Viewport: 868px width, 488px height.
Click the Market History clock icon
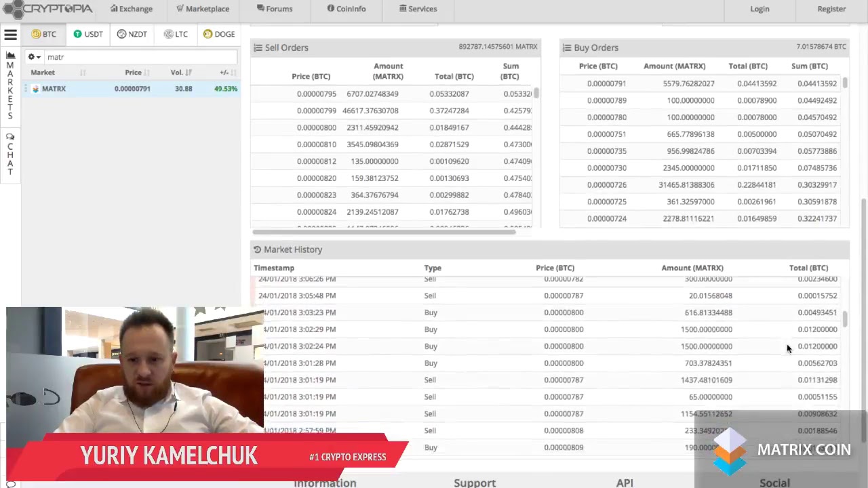pyautogui.click(x=257, y=249)
